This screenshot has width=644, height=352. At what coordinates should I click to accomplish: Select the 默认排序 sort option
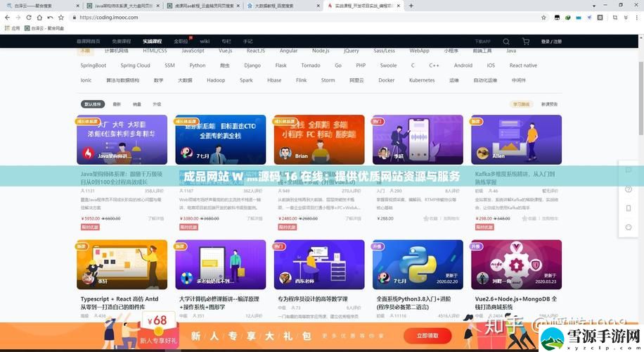93,104
